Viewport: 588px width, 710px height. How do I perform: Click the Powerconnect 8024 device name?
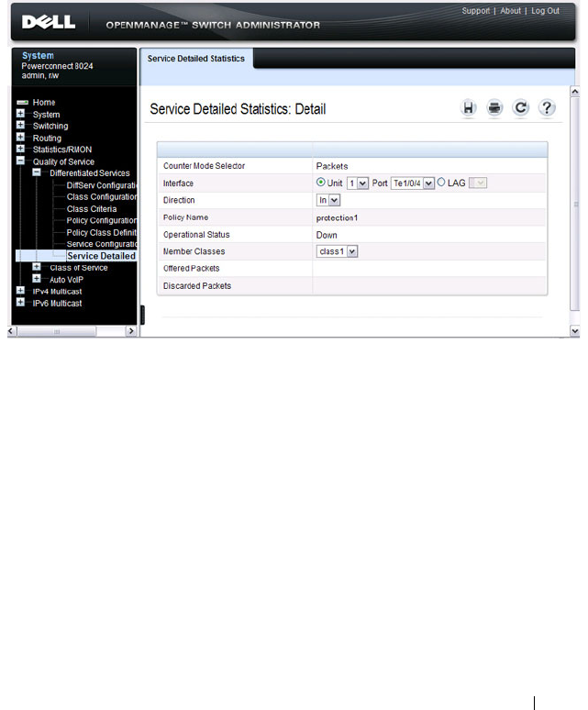coord(57,66)
